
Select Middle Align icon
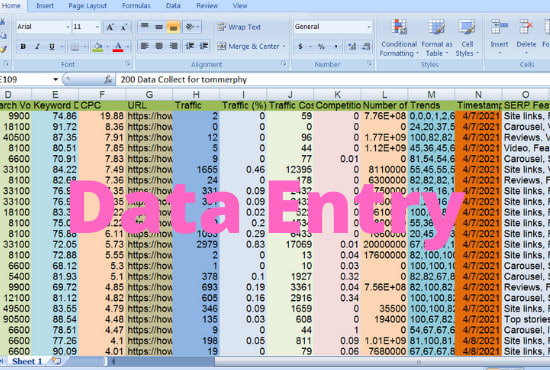pos(159,27)
